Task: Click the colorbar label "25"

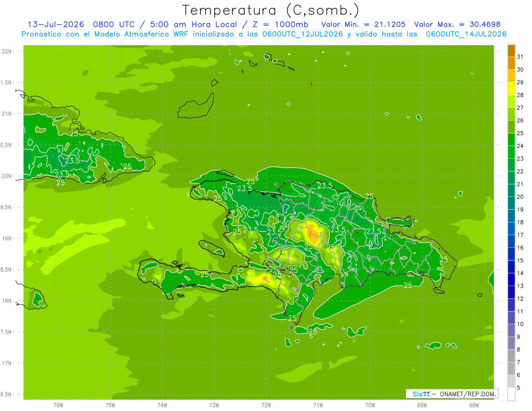Action: pyautogui.click(x=520, y=133)
